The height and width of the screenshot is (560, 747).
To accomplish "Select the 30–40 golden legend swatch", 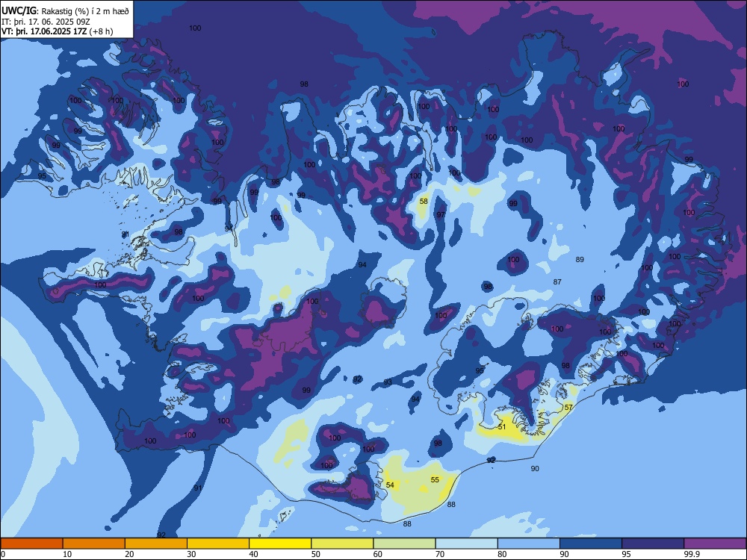I will [x=218, y=544].
